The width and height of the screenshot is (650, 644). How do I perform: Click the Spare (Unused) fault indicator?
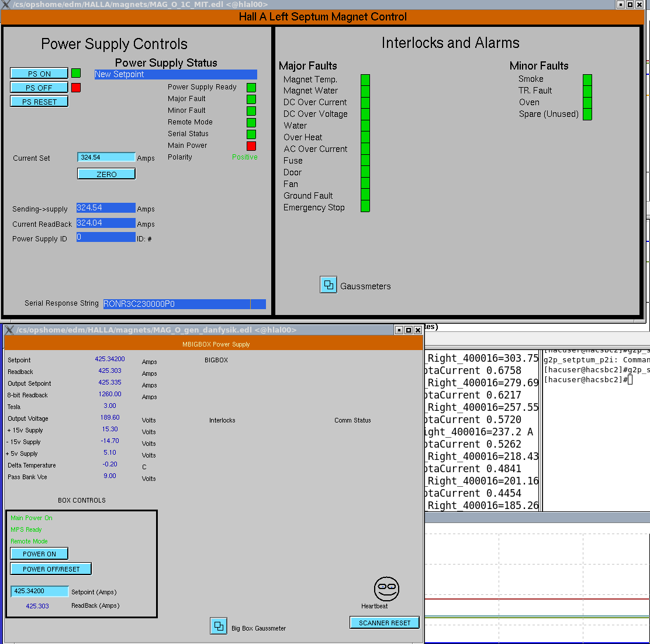tap(587, 115)
